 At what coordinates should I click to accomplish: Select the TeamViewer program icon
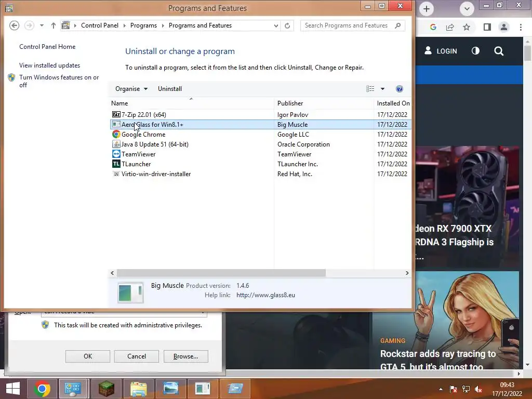click(116, 154)
